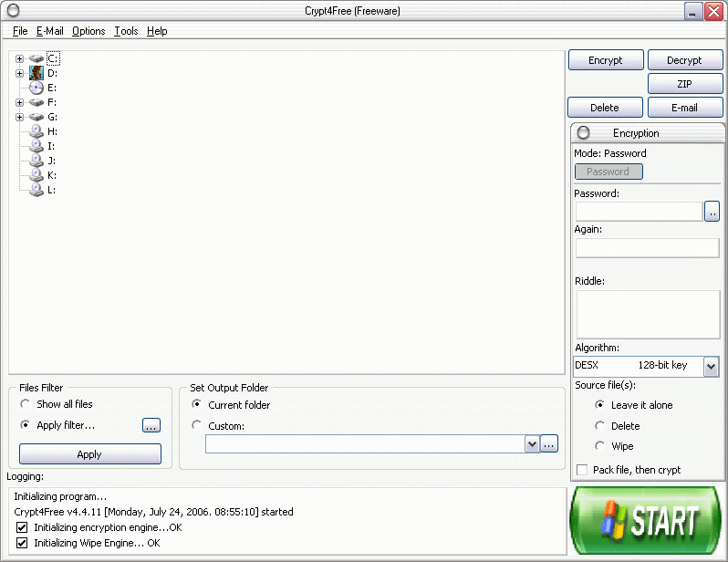The image size is (728, 562).
Task: Select the Show all files option
Action: point(25,404)
